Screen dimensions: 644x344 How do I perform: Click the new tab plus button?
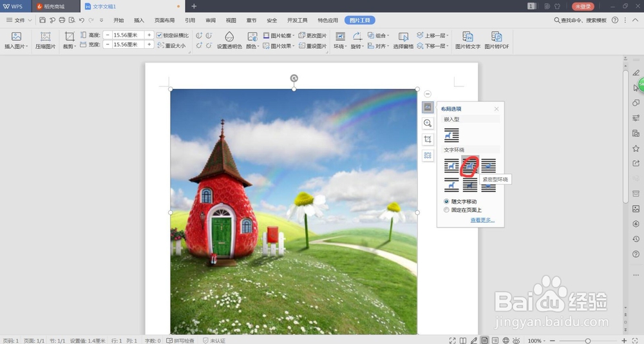click(x=194, y=6)
